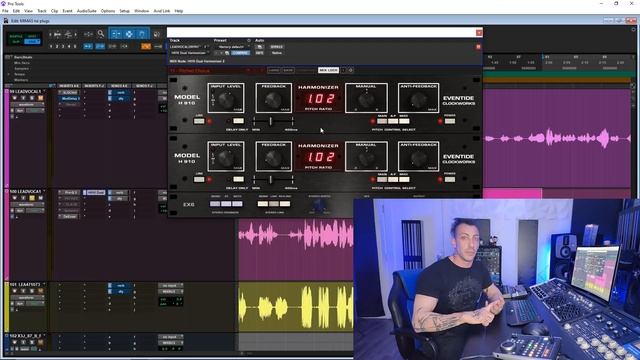Turn the bottom unit Anti-Feedback knob
Screen dimensions: 640x360
tap(418, 158)
